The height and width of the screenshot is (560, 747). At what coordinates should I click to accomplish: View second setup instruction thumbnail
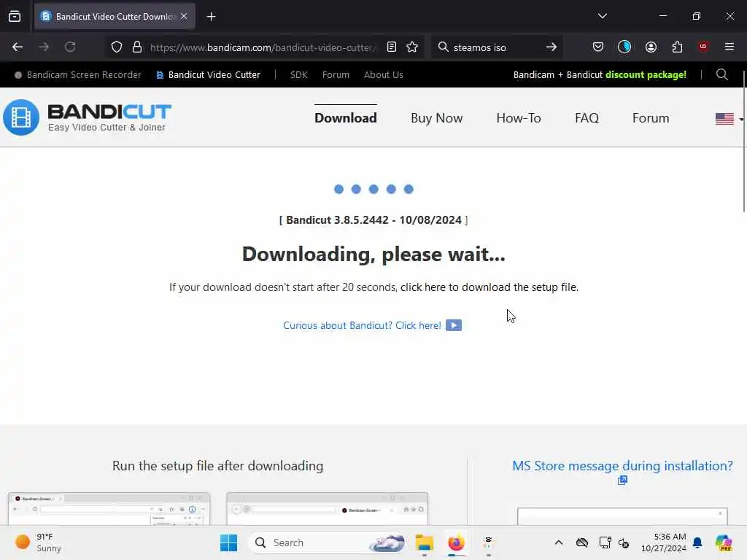pos(328,509)
